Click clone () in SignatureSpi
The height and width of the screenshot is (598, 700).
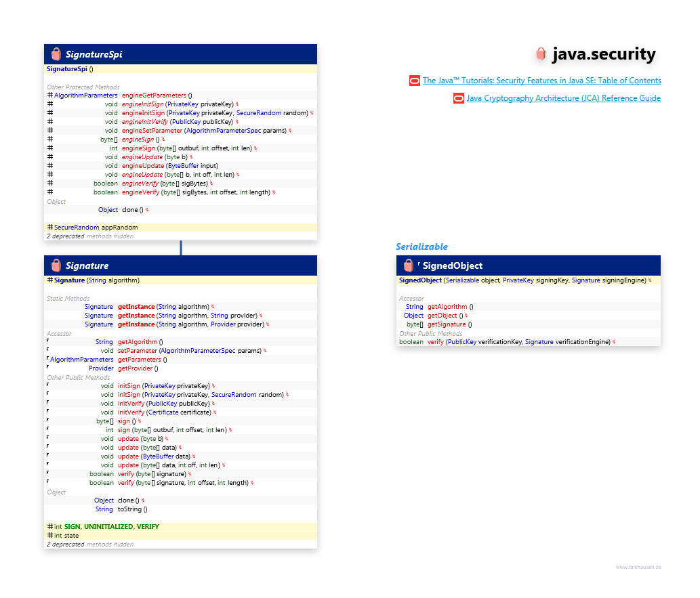133,210
